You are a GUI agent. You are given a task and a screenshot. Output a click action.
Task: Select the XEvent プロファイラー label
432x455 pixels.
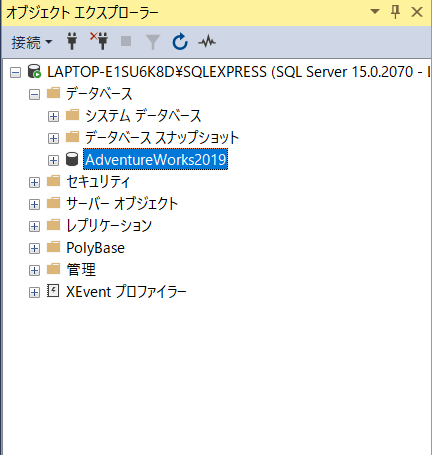coord(126,292)
